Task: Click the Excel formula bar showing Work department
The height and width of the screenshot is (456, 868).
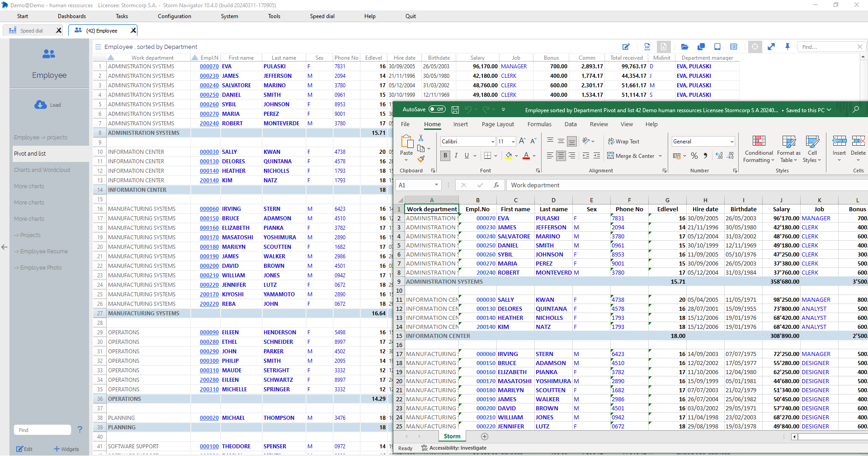Action: [x=687, y=185]
